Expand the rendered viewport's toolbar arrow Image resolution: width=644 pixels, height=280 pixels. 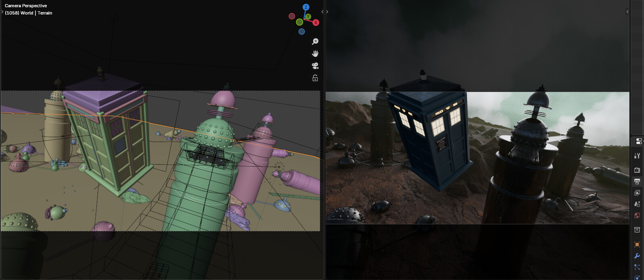point(327,12)
